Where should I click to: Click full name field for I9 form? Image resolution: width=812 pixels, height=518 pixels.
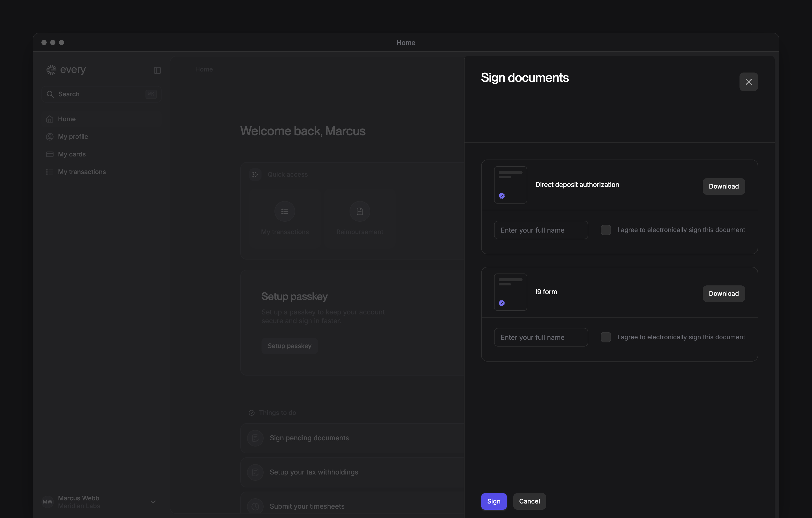(541, 337)
